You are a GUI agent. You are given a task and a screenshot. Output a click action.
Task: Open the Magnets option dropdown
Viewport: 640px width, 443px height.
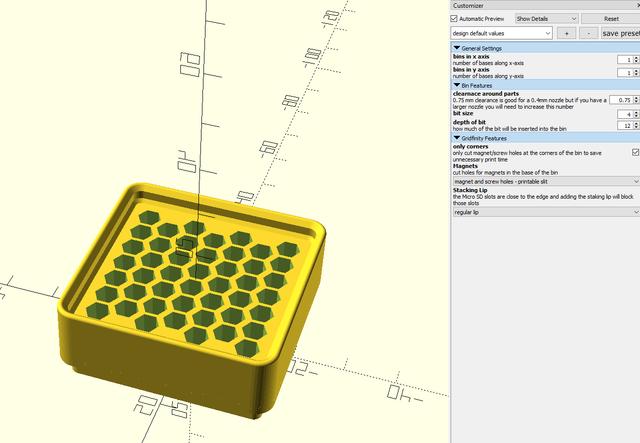(546, 181)
